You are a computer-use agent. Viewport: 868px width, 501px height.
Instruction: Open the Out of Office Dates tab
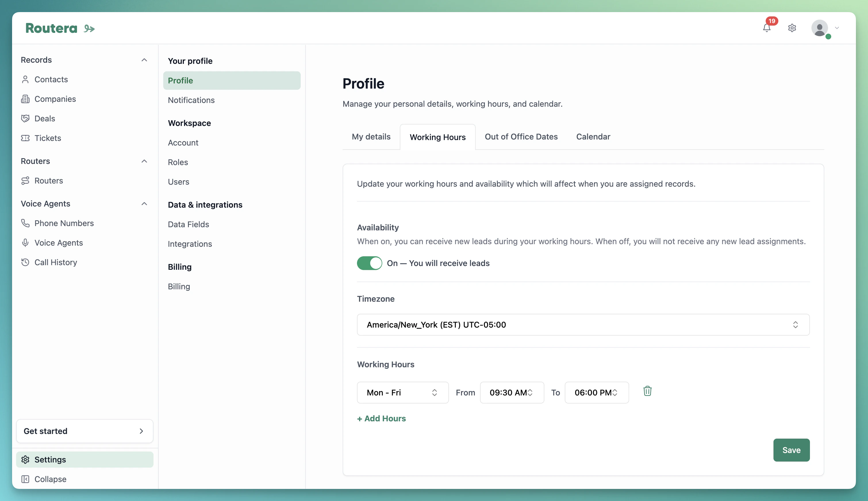point(521,137)
